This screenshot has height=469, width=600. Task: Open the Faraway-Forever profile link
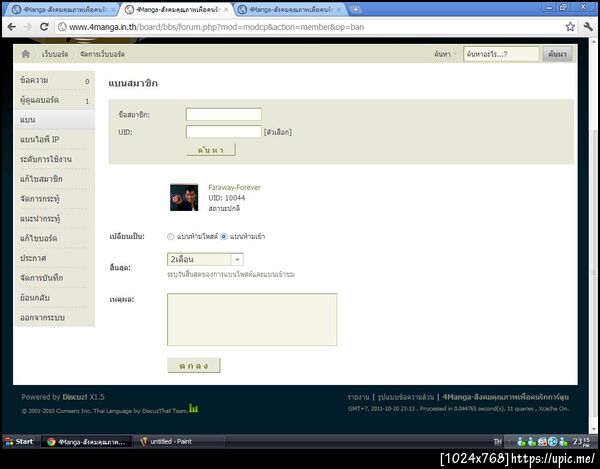click(234, 187)
